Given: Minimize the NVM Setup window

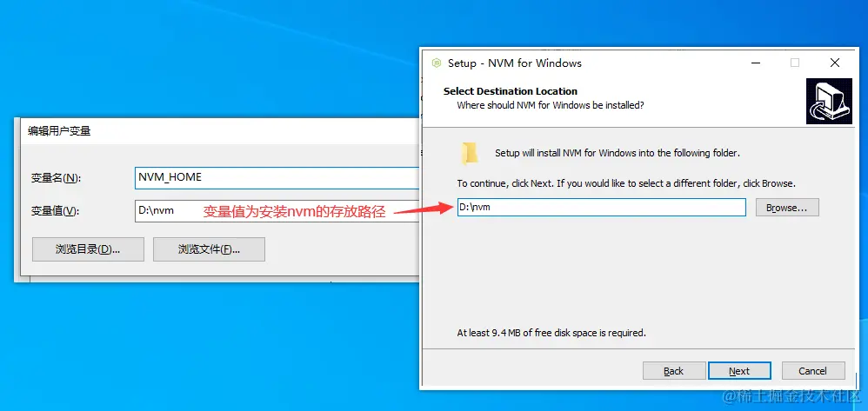Looking at the screenshot, I should (756, 63).
